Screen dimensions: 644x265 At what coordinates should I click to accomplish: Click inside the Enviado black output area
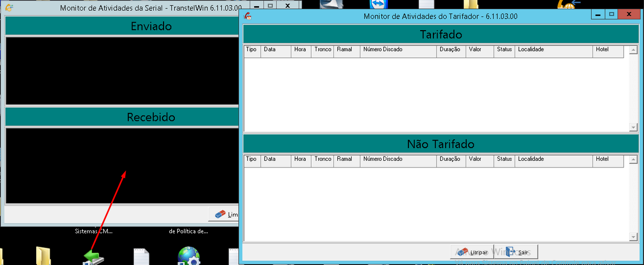122,71
